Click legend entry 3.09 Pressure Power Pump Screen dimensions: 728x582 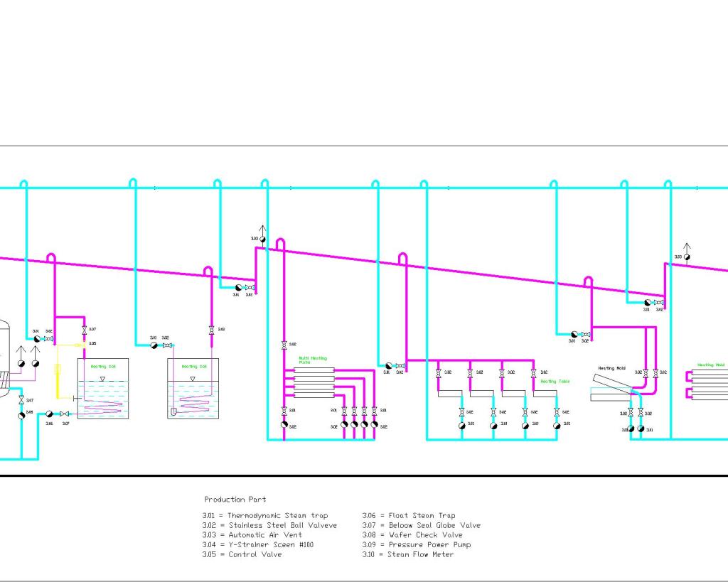[416, 545]
